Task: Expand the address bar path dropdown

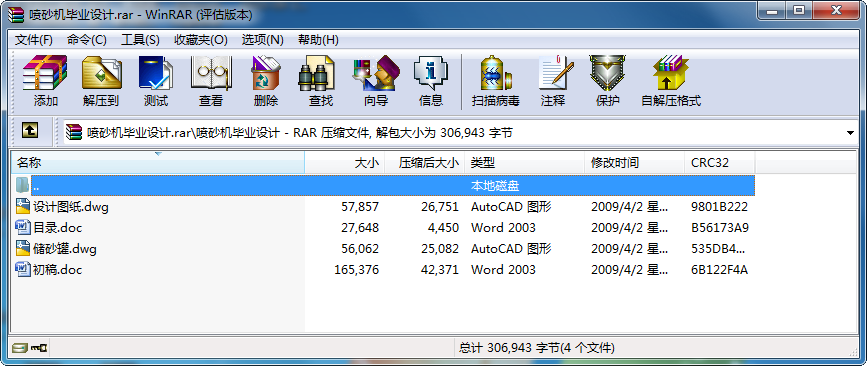Action: [x=851, y=133]
